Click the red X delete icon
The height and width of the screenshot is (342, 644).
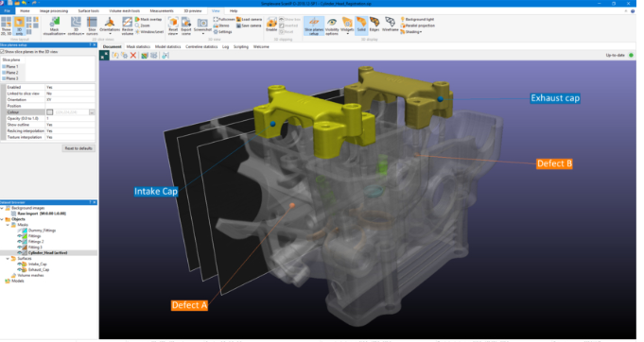133,56
